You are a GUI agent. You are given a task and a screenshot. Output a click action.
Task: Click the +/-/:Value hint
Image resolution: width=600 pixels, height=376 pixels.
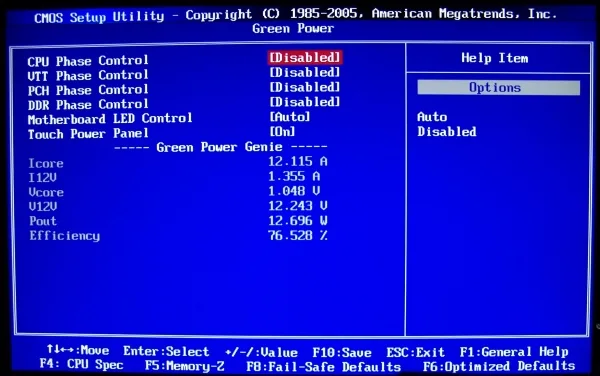(x=261, y=352)
